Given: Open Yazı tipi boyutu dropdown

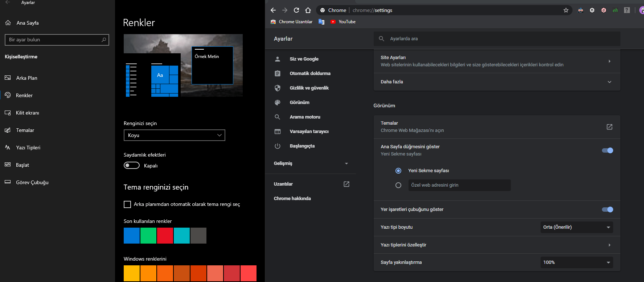Looking at the screenshot, I should point(576,227).
